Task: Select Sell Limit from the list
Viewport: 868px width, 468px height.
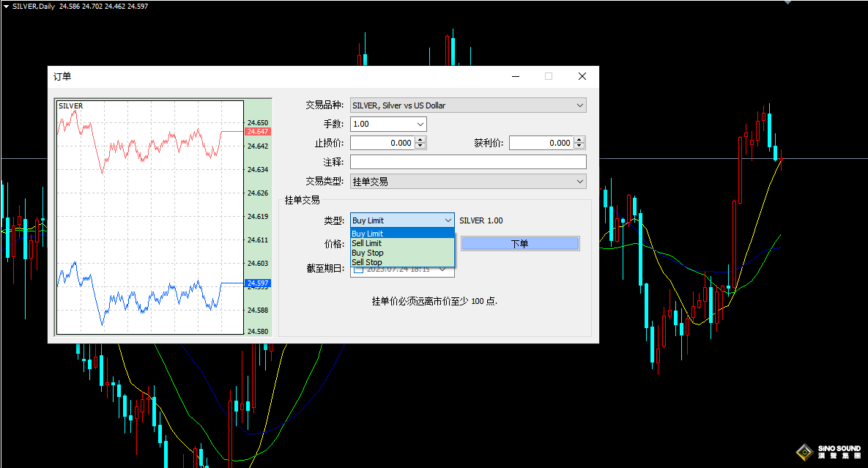Action: pos(366,243)
